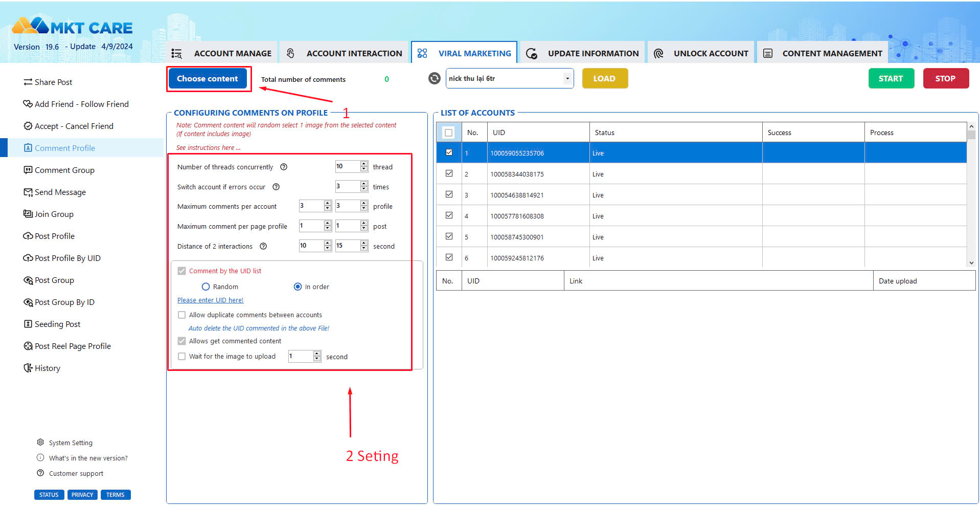
Task: Click the TERMS footer button
Action: click(x=116, y=495)
